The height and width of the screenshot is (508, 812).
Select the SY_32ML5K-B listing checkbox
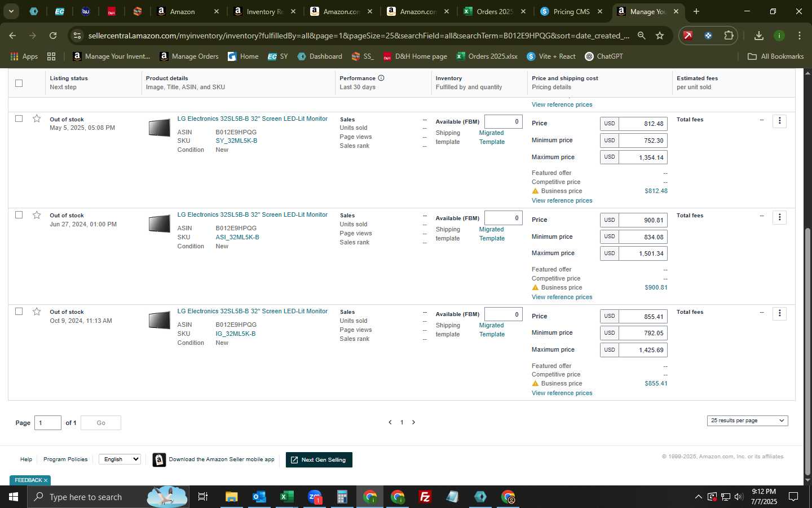pos(19,119)
